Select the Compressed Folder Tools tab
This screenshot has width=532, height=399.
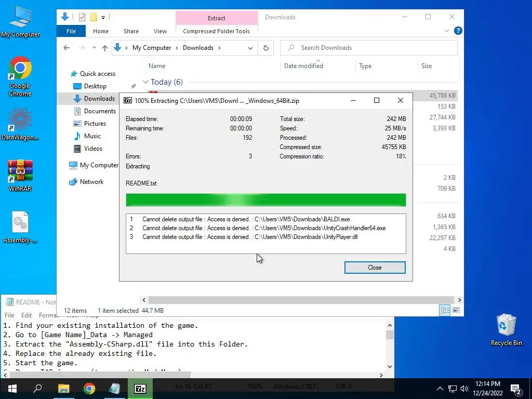pos(217,31)
